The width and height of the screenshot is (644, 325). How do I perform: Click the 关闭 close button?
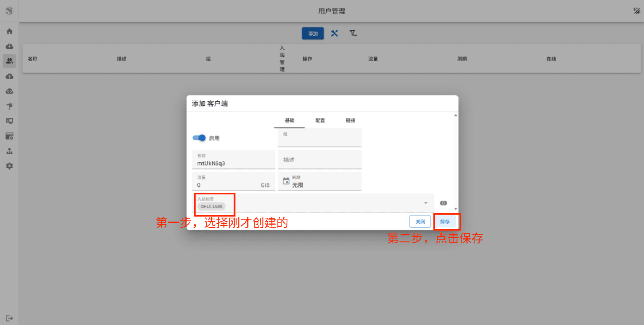(420, 221)
